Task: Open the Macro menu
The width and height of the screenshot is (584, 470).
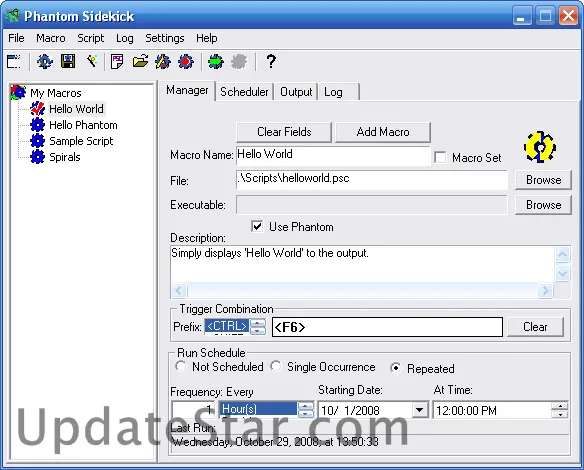Action: [x=51, y=38]
